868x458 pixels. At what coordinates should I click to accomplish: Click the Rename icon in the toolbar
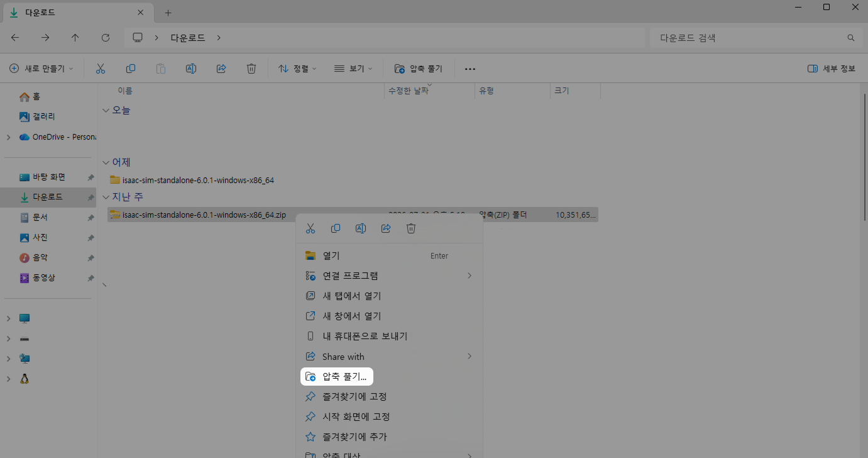191,69
